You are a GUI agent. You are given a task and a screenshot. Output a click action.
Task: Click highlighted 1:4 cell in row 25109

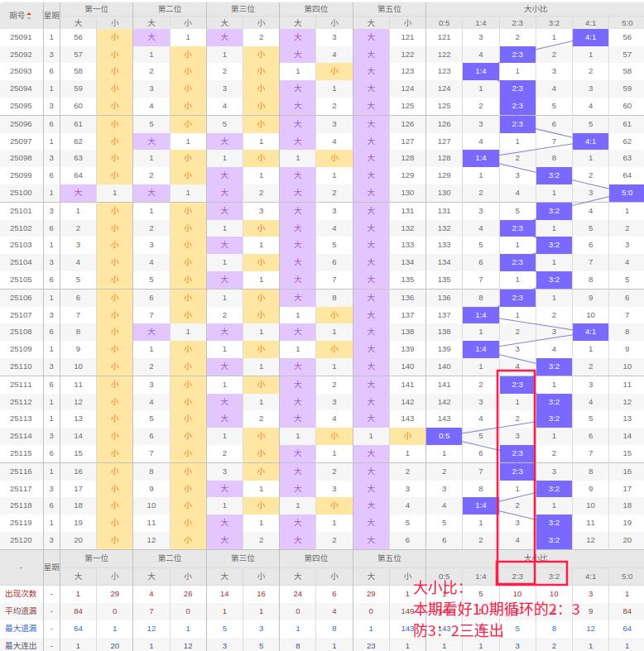click(481, 349)
